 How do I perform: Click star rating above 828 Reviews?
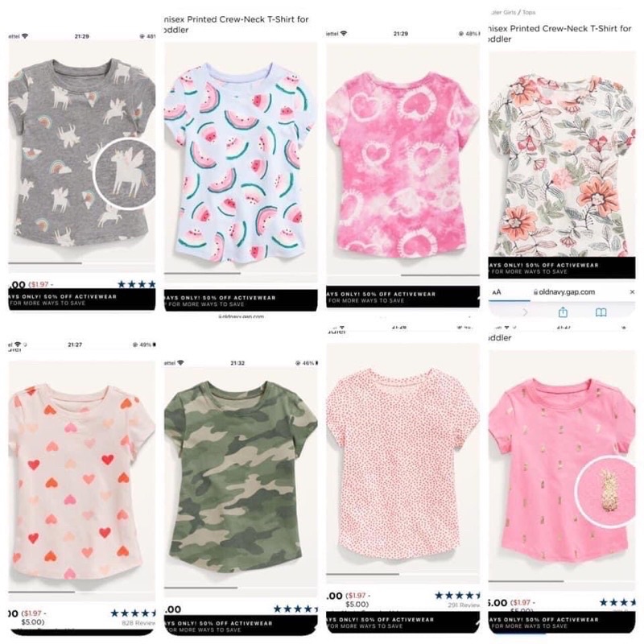(133, 613)
